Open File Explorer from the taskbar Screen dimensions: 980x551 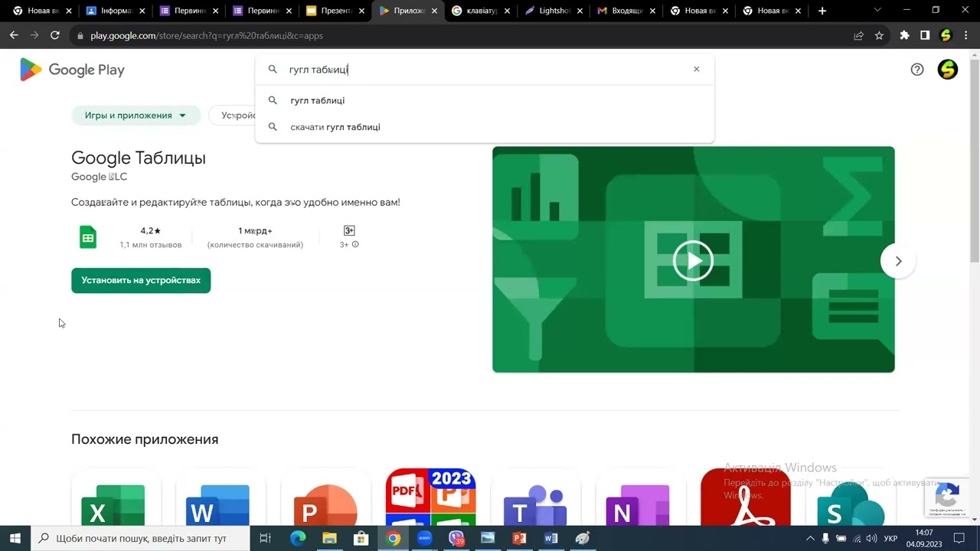pyautogui.click(x=329, y=538)
